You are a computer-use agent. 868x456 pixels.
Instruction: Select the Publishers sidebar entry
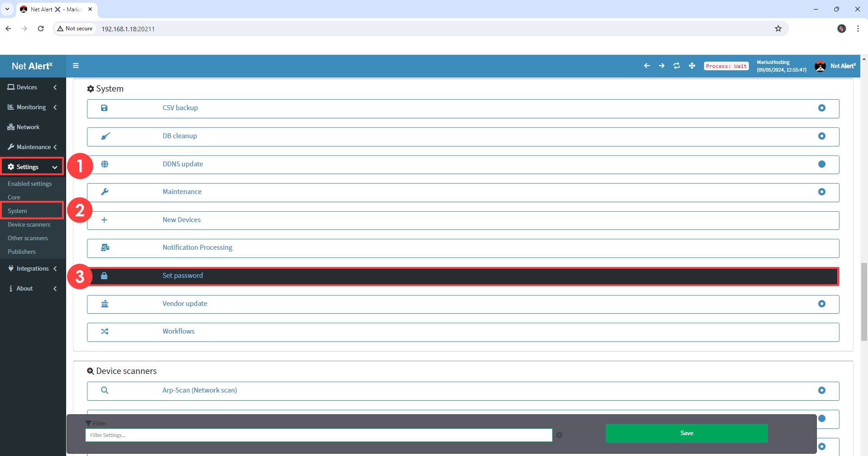click(x=22, y=252)
